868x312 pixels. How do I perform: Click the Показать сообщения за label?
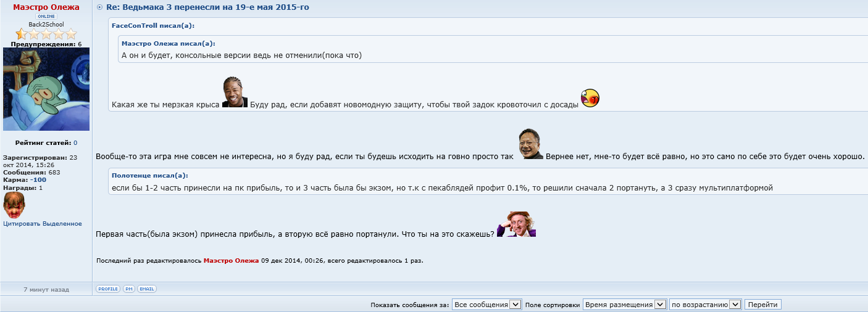(410, 305)
